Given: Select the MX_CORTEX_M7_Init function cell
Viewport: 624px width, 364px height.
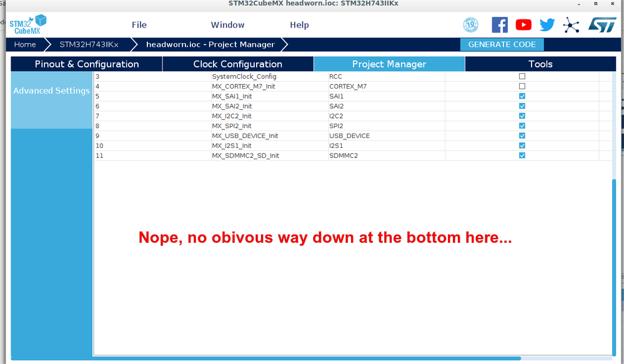Looking at the screenshot, I should point(270,86).
